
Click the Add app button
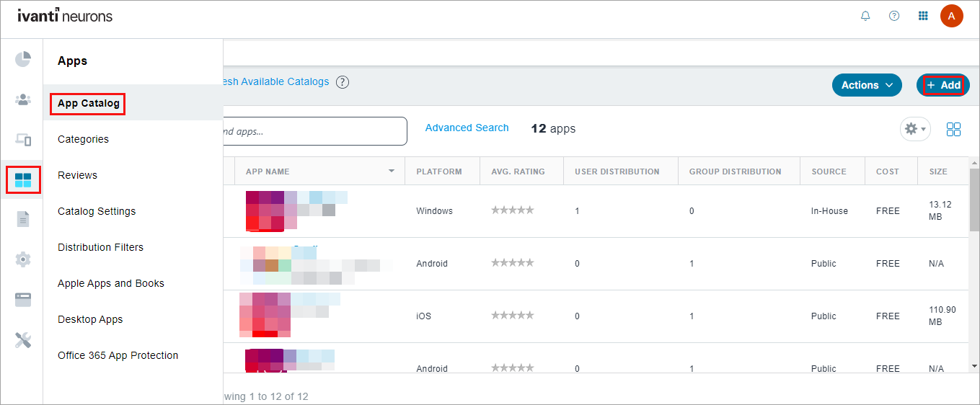tap(943, 85)
